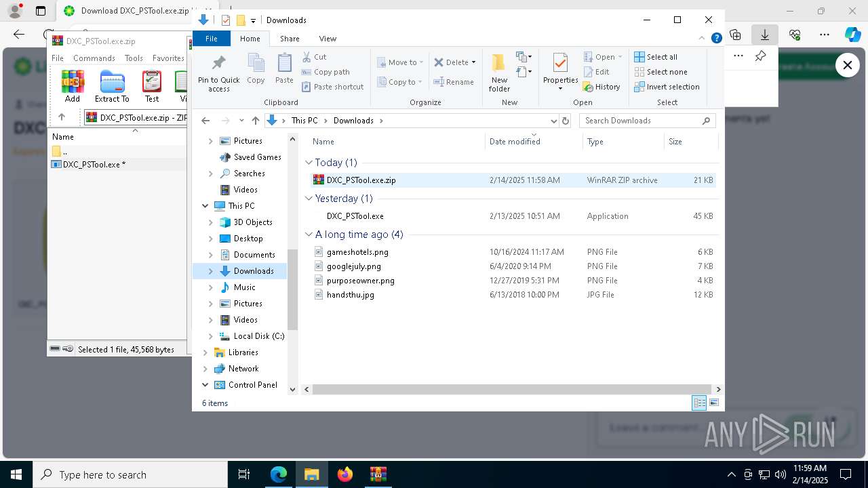Open Control Panel in navigation tree
This screenshot has height=488, width=868.
click(x=252, y=385)
